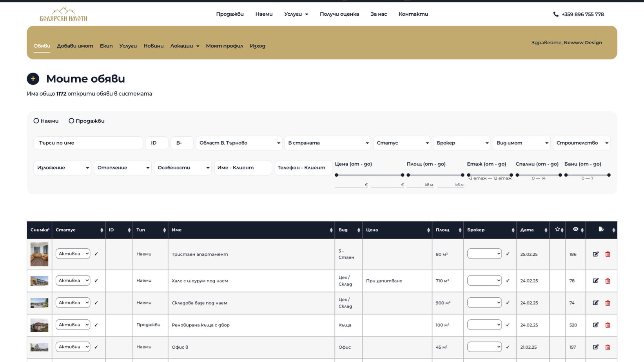Delete the Офис 8 listing
The image size is (644, 362).
tap(608, 347)
